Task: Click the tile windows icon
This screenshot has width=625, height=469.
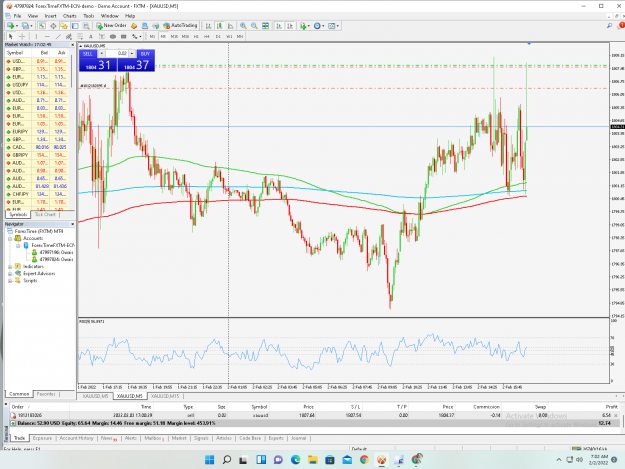Action: tap(265, 26)
